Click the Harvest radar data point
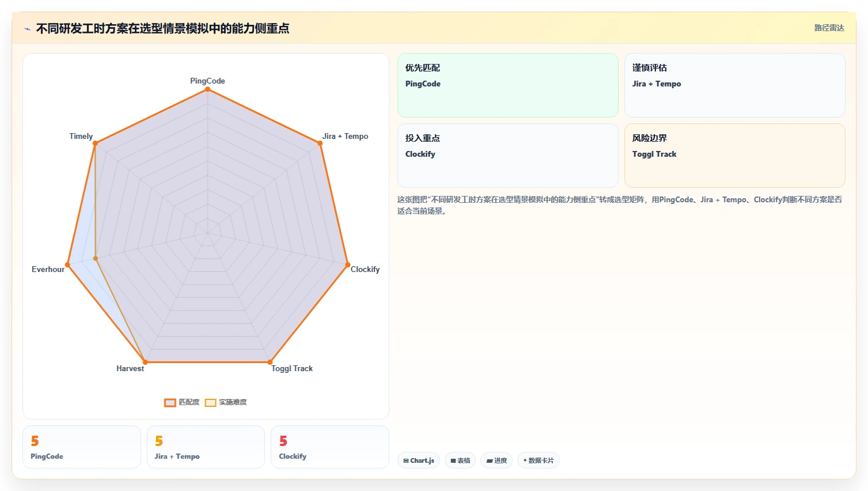Viewport: 868px width, 491px height. point(145,362)
